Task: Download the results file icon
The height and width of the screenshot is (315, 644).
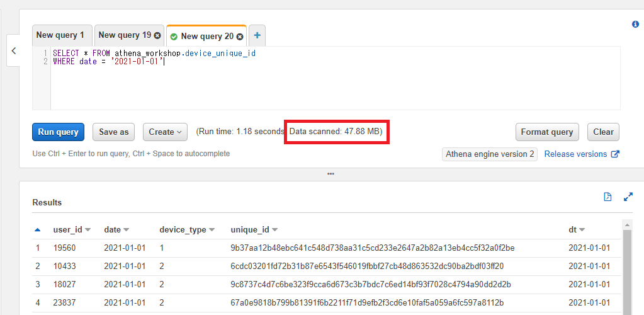Action: click(607, 197)
